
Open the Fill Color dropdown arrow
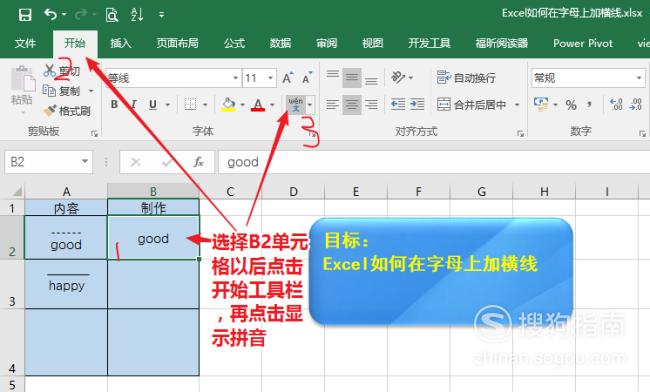coord(243,105)
